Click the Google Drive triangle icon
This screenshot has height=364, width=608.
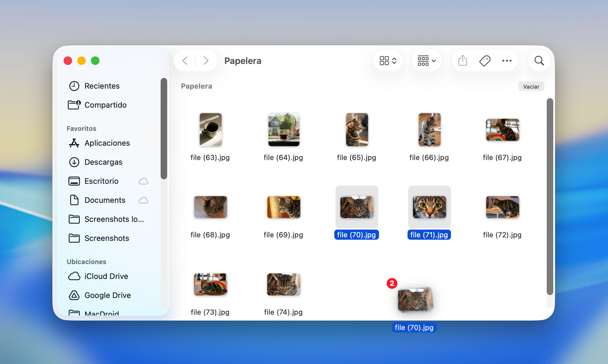pyautogui.click(x=74, y=295)
